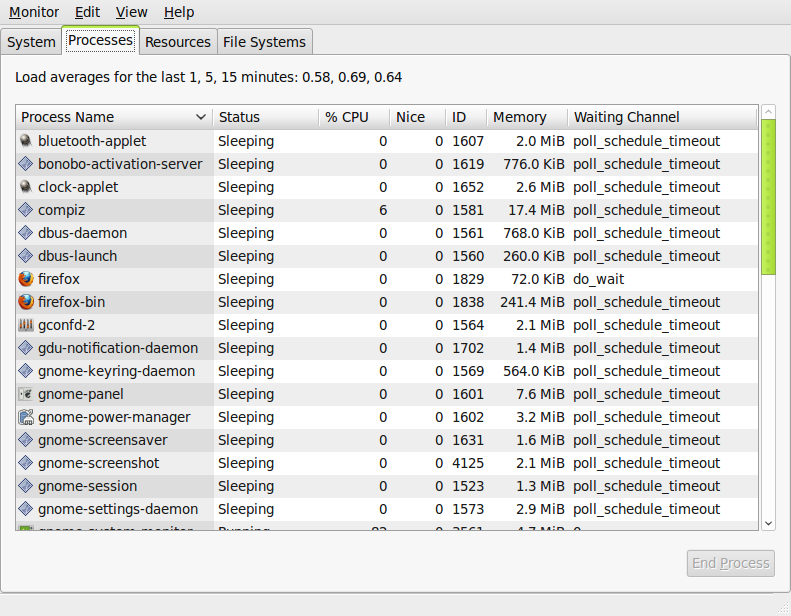The width and height of the screenshot is (791, 616).
Task: Click the 241.4 MiB memory value
Action: point(532,302)
